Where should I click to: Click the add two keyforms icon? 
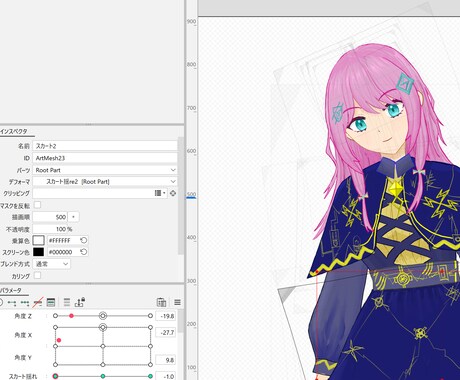coord(12,303)
